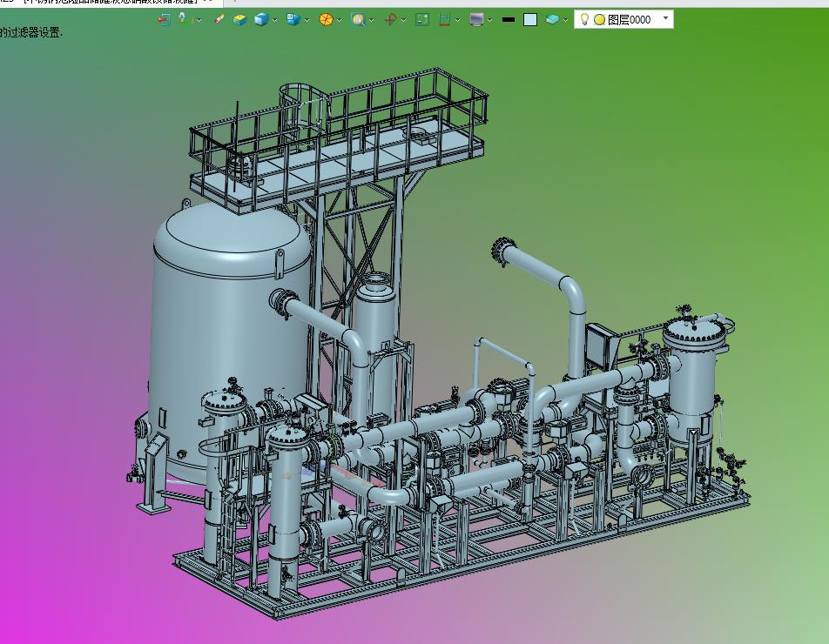
Task: Click the monitor display icon
Action: (x=477, y=20)
